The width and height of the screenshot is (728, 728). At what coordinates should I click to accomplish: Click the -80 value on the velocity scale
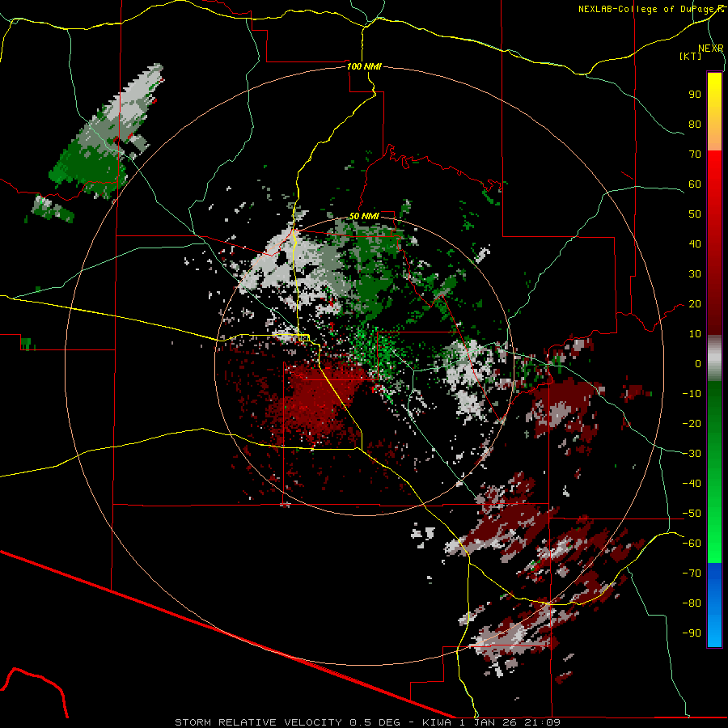point(692,603)
